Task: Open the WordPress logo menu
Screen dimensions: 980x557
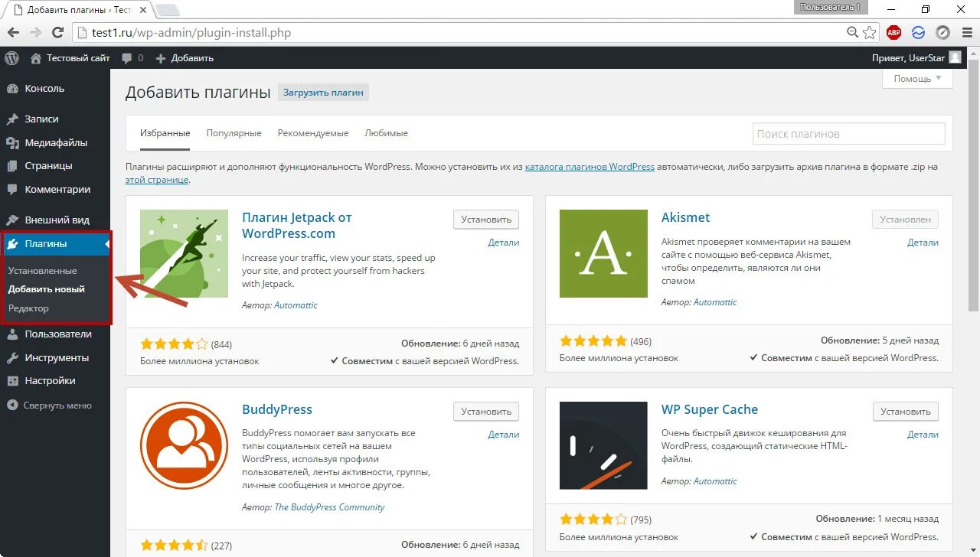Action: point(11,57)
